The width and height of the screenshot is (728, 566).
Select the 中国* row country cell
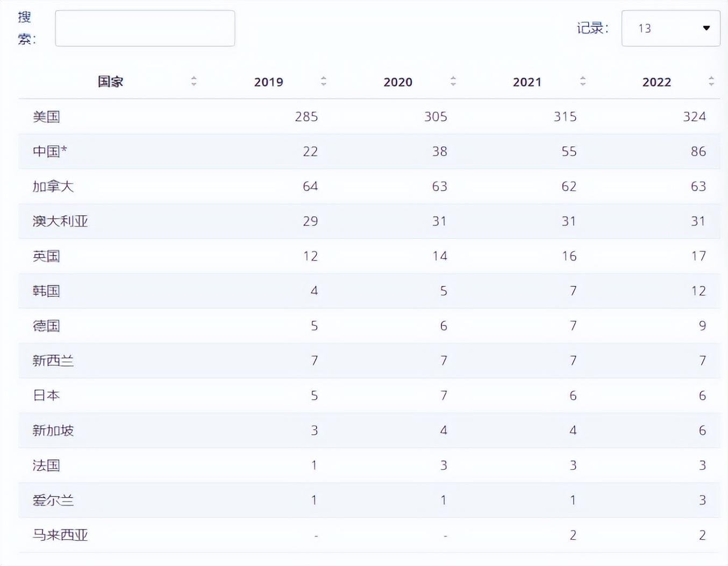tap(49, 151)
